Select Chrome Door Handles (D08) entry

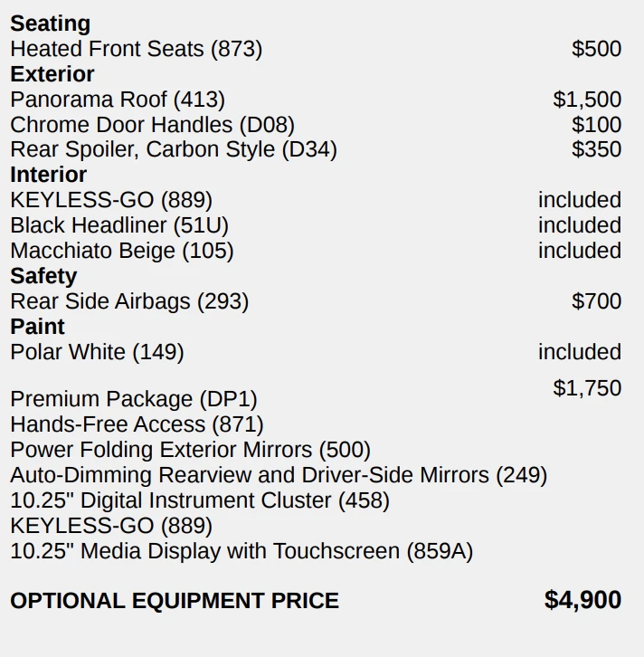point(152,125)
